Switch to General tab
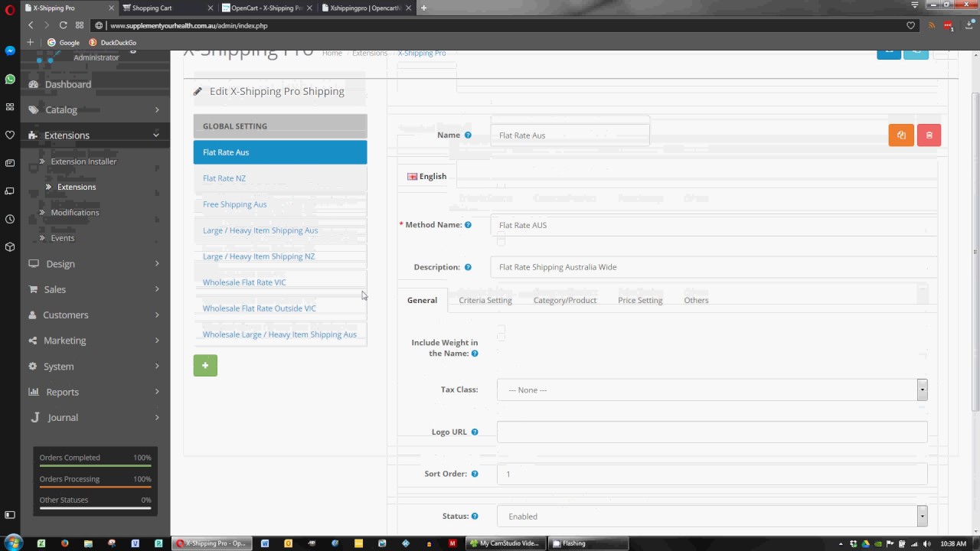This screenshot has width=980, height=551. (x=422, y=300)
